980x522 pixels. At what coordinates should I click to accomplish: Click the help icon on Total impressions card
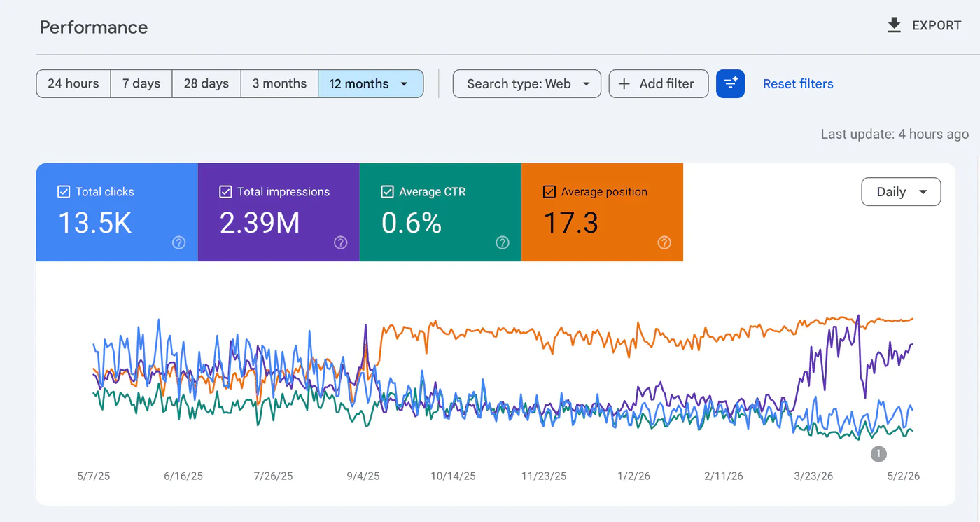[x=341, y=242]
